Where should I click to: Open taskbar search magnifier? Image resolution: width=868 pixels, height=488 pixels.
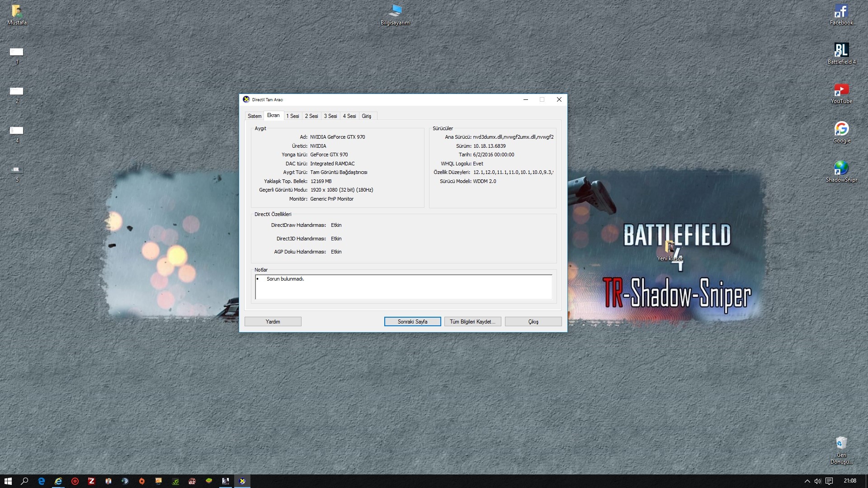point(25,481)
